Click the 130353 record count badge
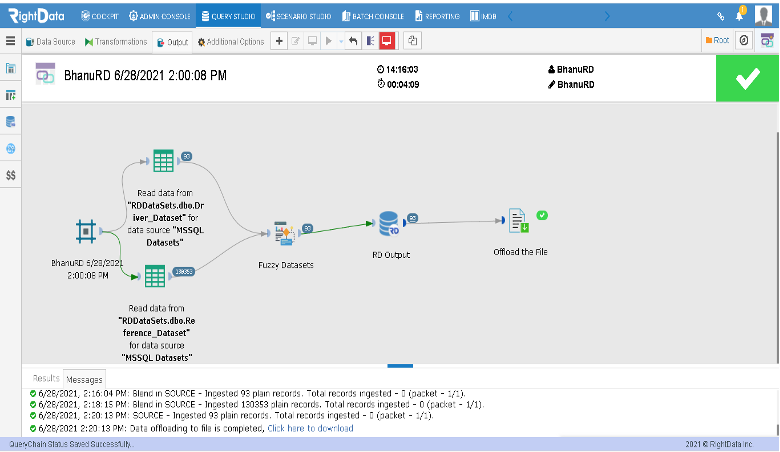The height and width of the screenshot is (452, 780). pyautogui.click(x=183, y=271)
